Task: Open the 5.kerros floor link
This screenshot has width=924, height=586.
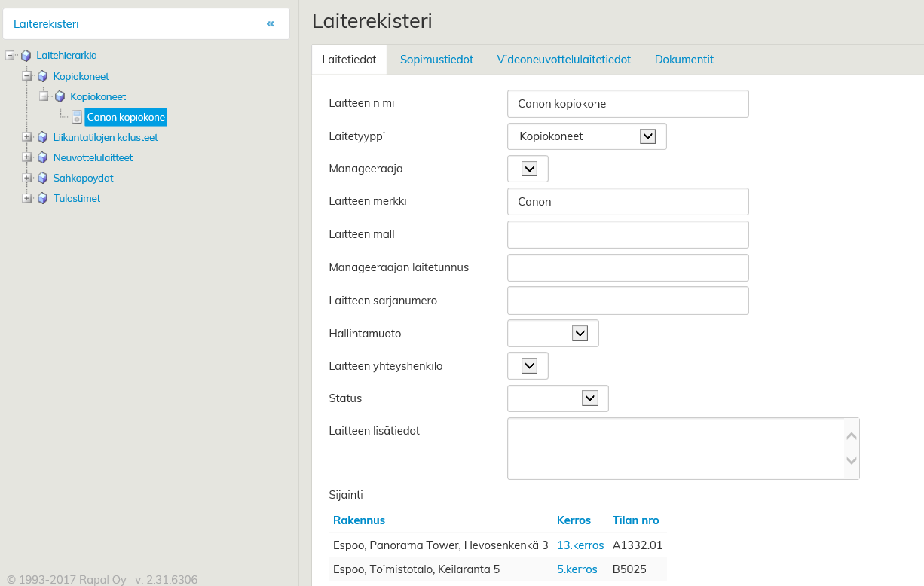Action: 577,569
